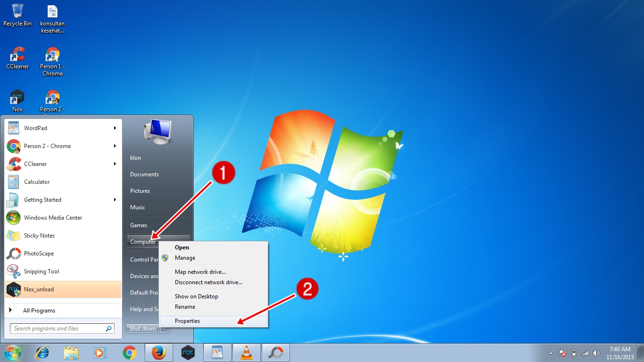Open CCleaner in the Start menu list

coord(63,164)
